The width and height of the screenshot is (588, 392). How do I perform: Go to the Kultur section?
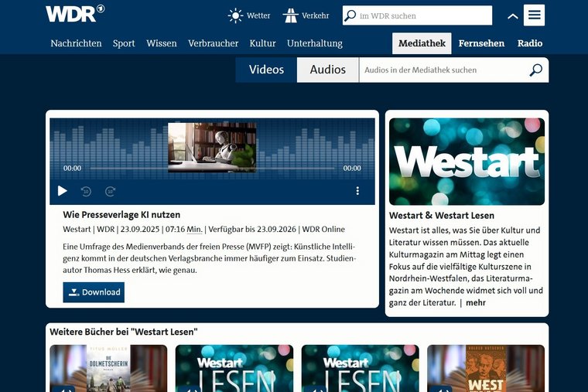point(262,43)
